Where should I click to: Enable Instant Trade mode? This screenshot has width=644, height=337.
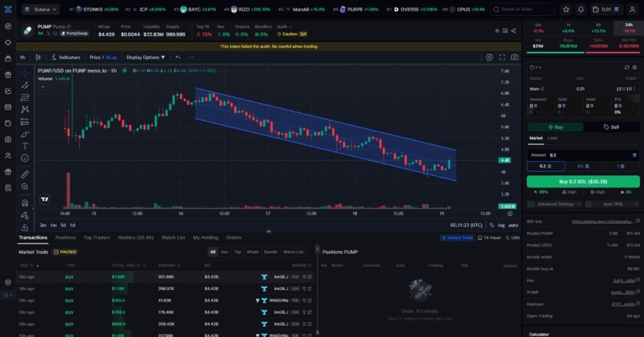(457, 238)
